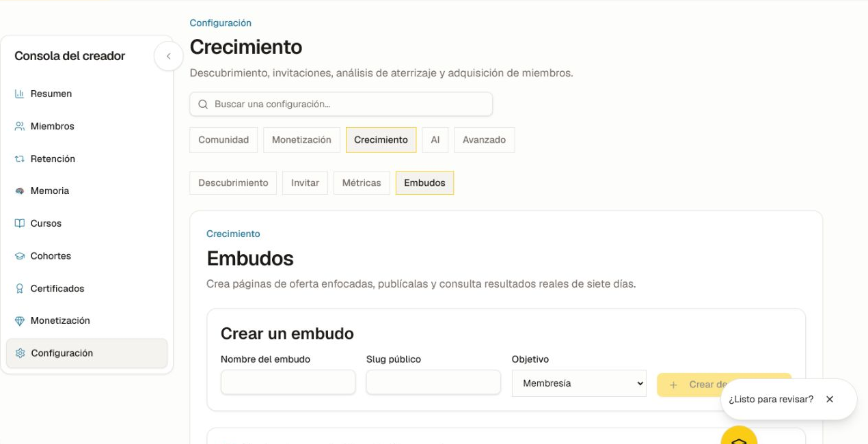Click the Cohortes graduation cap icon
This screenshot has width=868, height=444.
[x=20, y=256]
